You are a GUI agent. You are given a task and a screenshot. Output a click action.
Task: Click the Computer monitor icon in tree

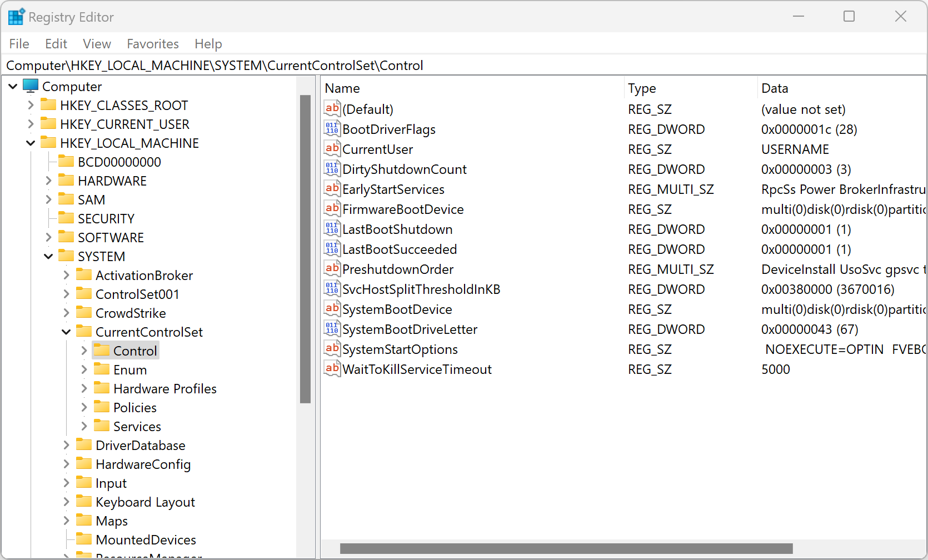31,86
